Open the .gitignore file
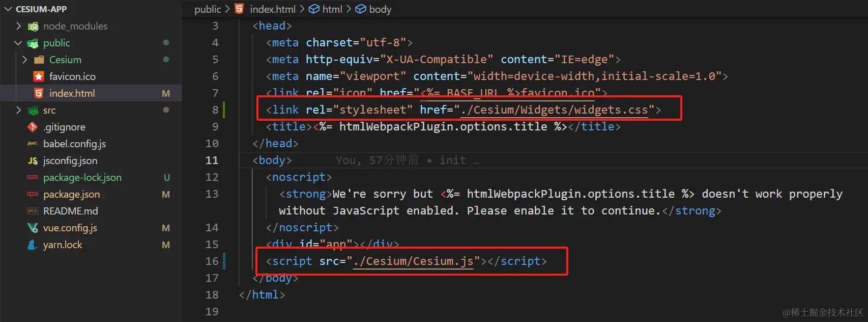The height and width of the screenshot is (322, 868). (64, 127)
